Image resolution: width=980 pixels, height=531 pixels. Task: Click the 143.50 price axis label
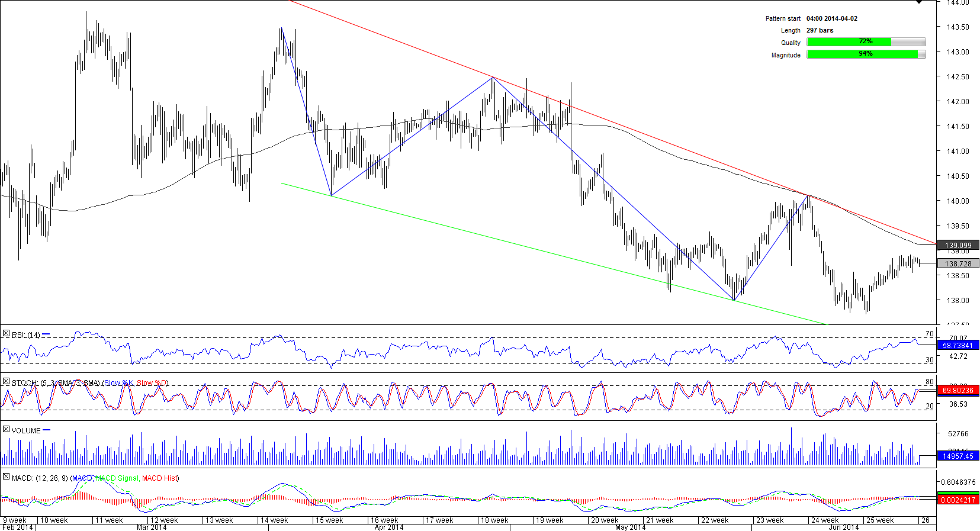click(x=958, y=27)
